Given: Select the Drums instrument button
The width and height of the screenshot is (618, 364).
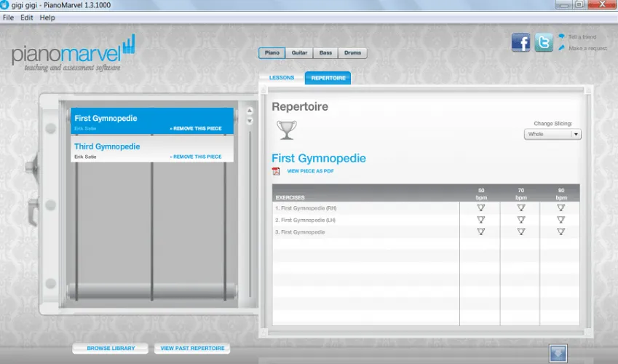Looking at the screenshot, I should tap(352, 53).
